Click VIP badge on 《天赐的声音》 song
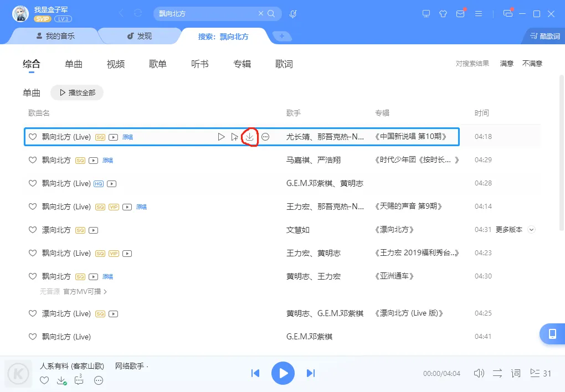565x392 pixels. [x=114, y=207]
